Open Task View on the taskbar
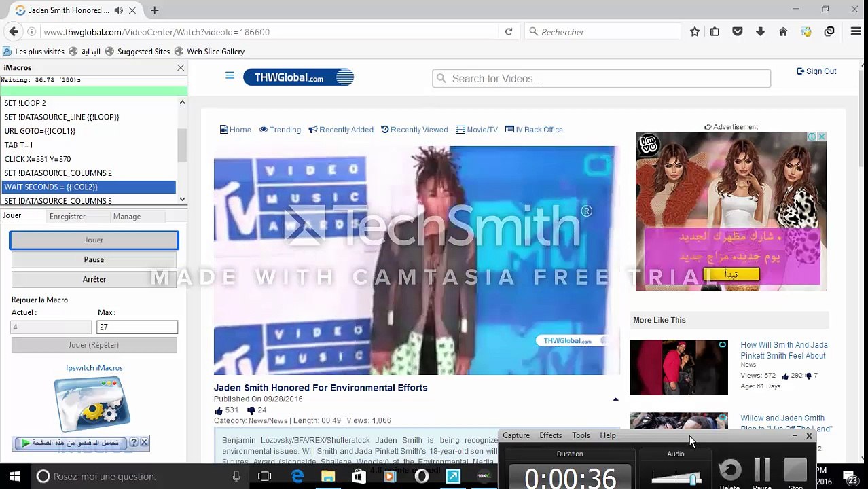The width and height of the screenshot is (868, 489). click(265, 476)
